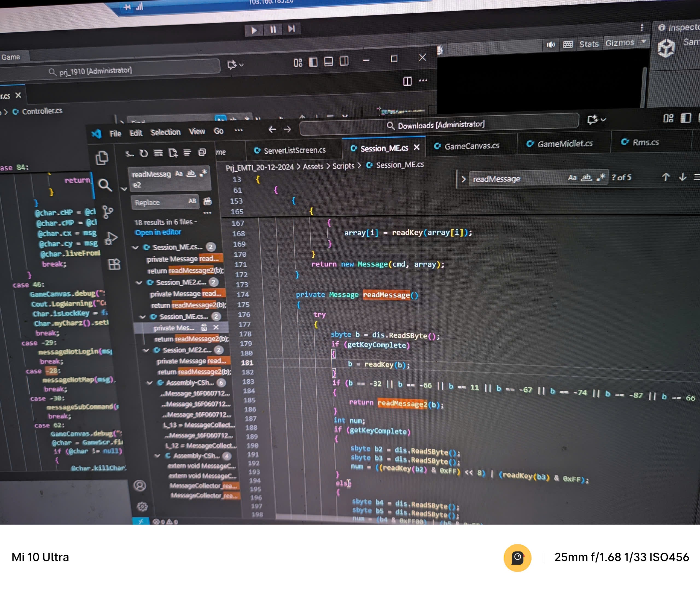Toggle Match Case in the find widget
The image size is (700, 589).
coord(572,178)
